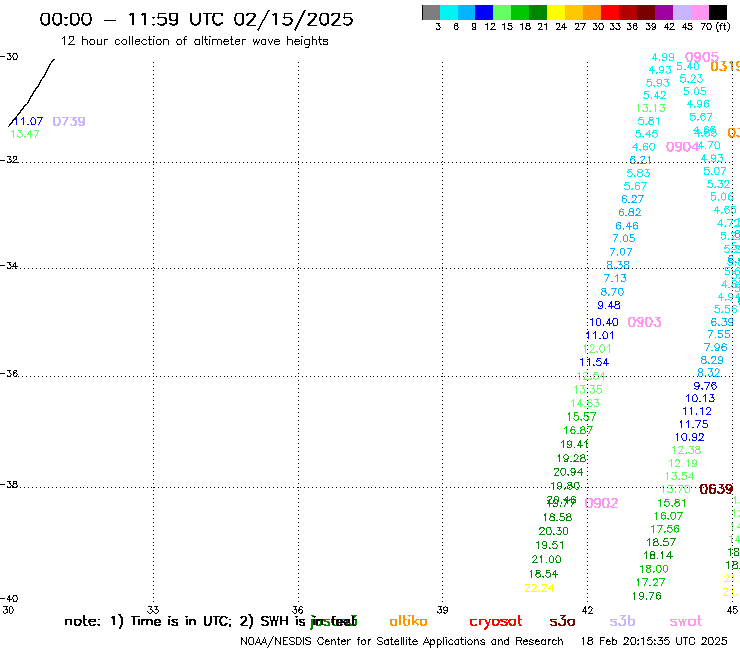Click the '00:00 – 11:59 UTC 02/15/2025' title

[196, 19]
